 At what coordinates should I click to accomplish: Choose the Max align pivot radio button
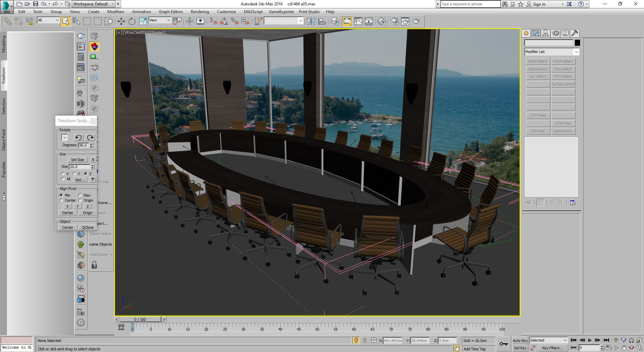point(80,195)
